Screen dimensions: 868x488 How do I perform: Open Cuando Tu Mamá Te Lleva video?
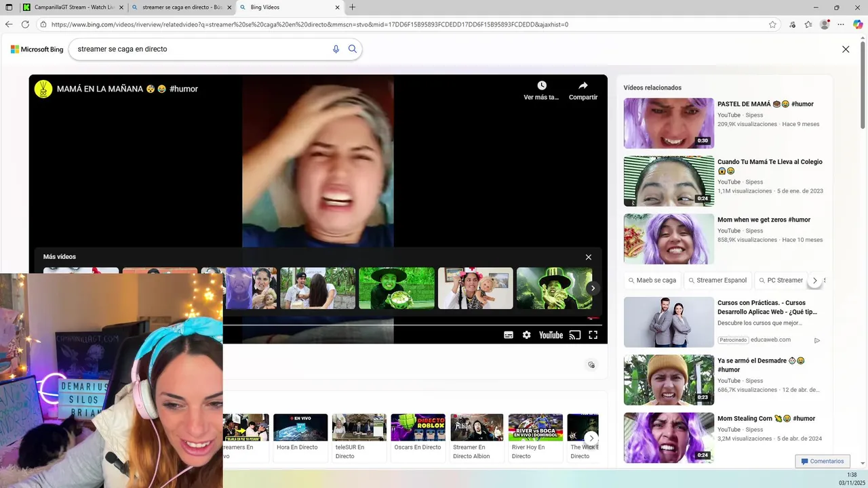pyautogui.click(x=669, y=181)
